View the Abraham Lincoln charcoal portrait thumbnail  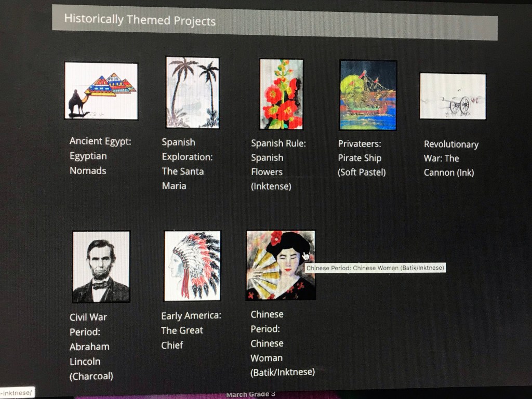click(101, 267)
